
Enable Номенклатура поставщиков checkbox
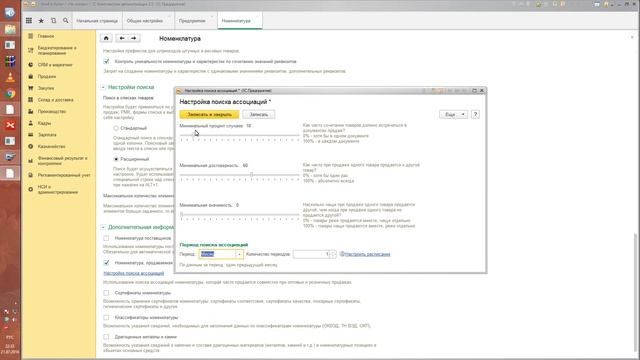106,238
